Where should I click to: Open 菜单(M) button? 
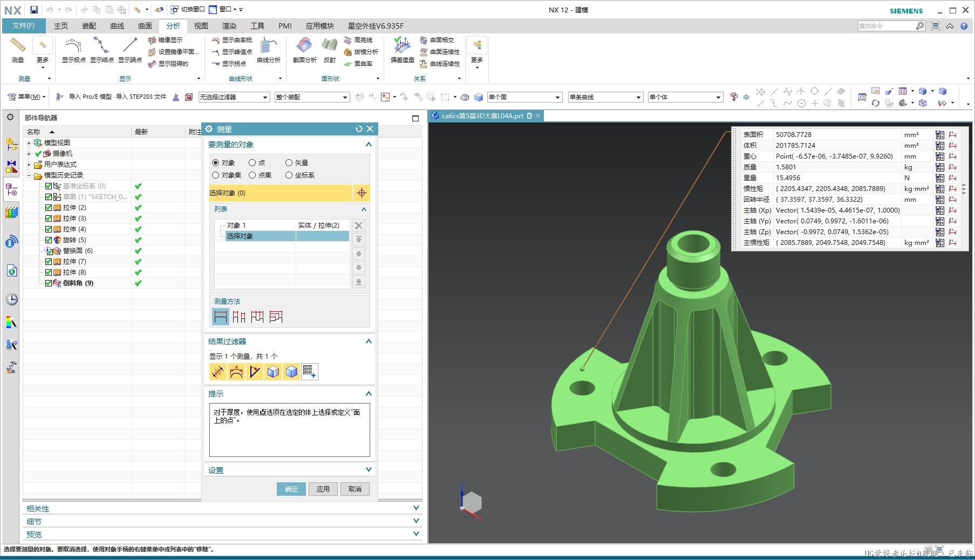coord(26,97)
